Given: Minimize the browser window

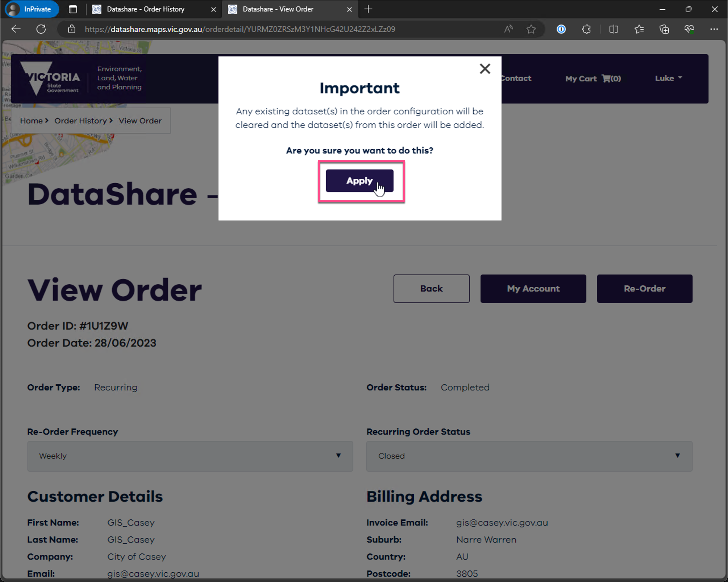Looking at the screenshot, I should (662, 9).
